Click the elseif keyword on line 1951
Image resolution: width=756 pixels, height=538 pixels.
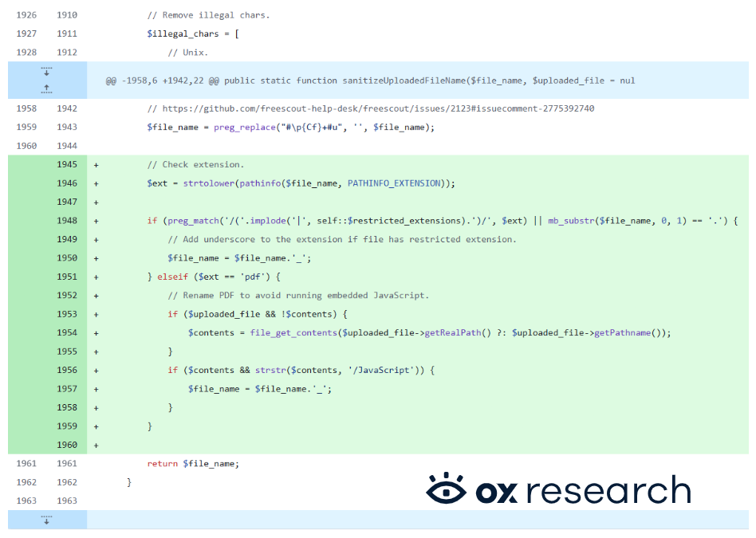pyautogui.click(x=168, y=277)
